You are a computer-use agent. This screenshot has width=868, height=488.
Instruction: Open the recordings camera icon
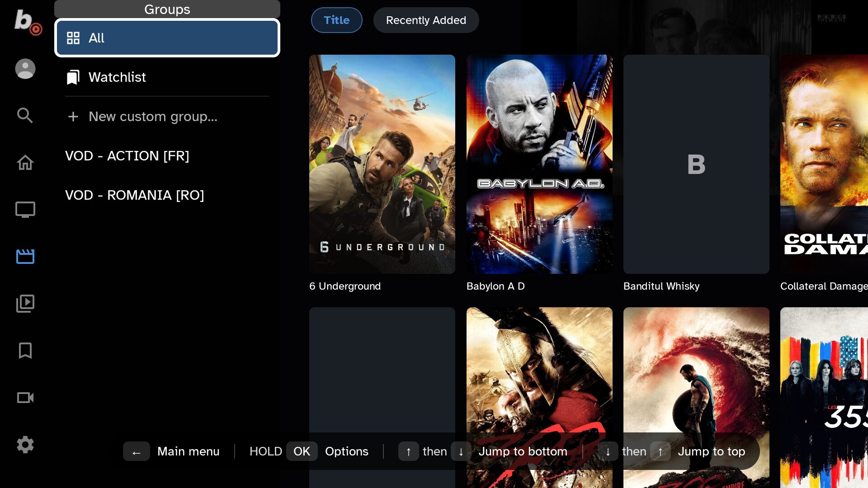[25, 398]
